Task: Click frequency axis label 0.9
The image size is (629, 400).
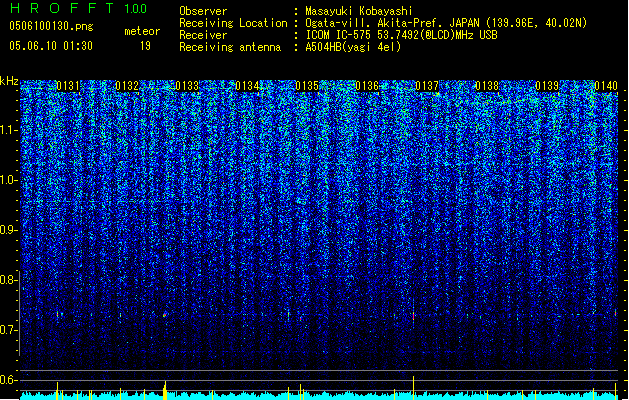Action: click(x=8, y=230)
